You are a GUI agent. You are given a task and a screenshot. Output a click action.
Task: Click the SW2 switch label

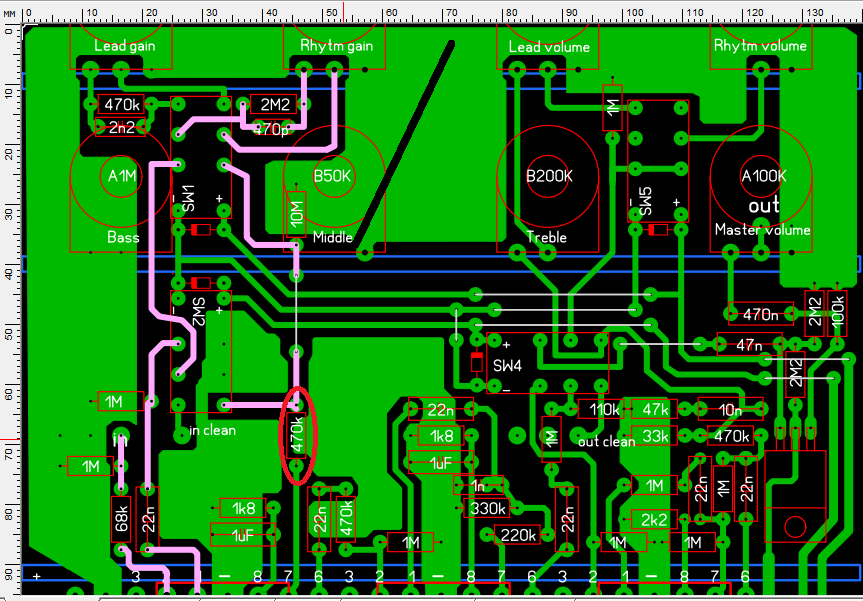(x=199, y=312)
